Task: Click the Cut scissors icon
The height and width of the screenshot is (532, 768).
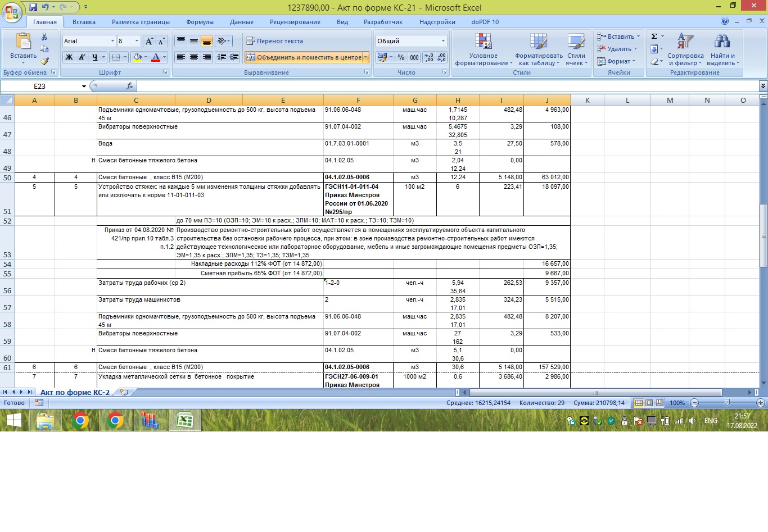Action: [x=44, y=37]
